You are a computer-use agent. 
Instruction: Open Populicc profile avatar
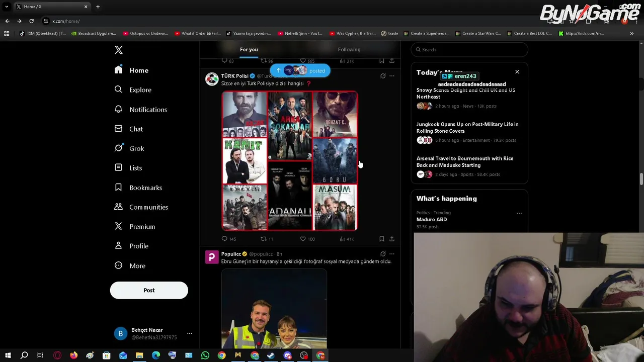(212, 257)
